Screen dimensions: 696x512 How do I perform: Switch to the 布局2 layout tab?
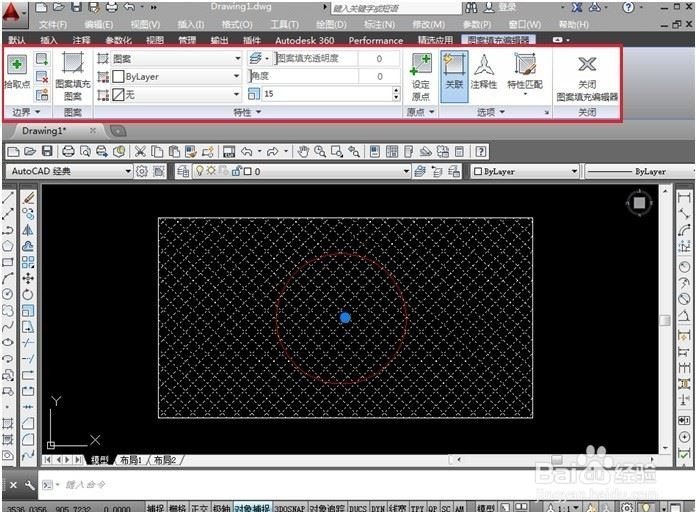point(165,460)
